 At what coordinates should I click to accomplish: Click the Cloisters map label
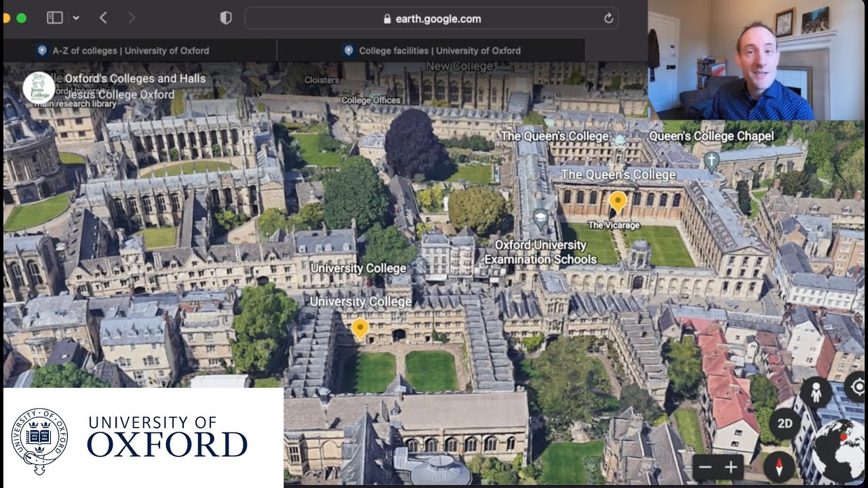pos(322,80)
